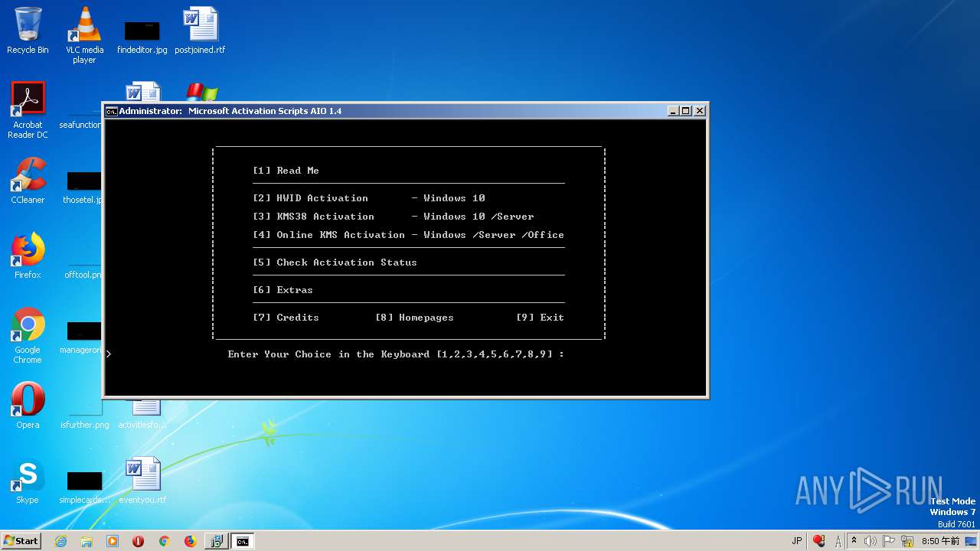Image resolution: width=980 pixels, height=551 pixels.
Task: Click Show Desktop button at taskbar end
Action: (972, 541)
